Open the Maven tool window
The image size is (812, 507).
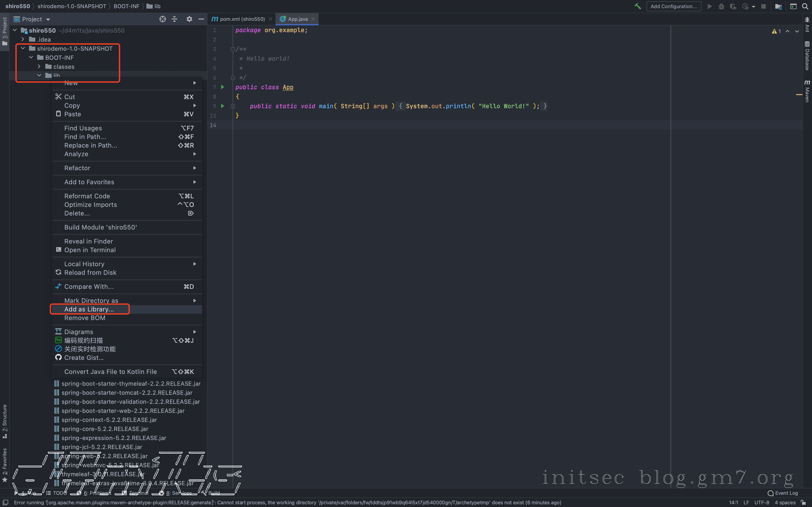pos(807,91)
